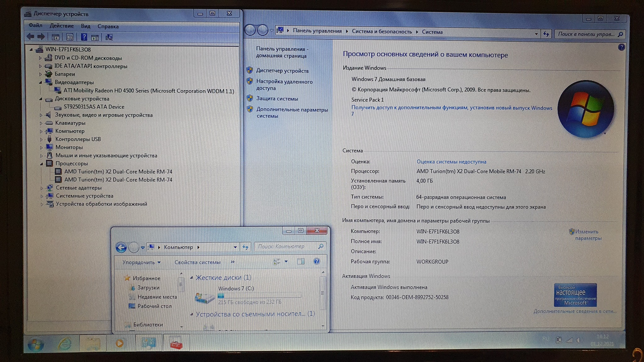Viewport: 644px width, 362px height.
Task: Click Scan for hardware changes icon in toolbar
Action: [109, 37]
